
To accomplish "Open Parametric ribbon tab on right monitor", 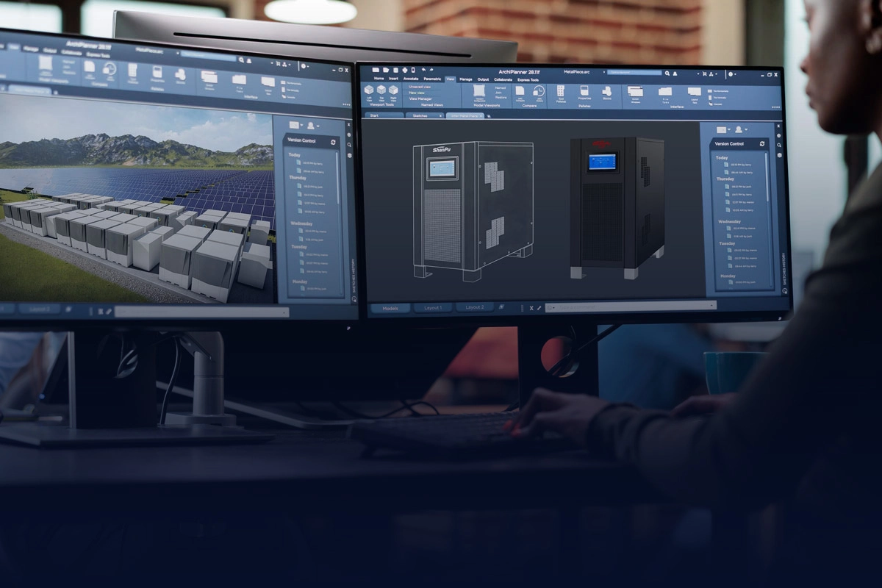I will [x=432, y=79].
